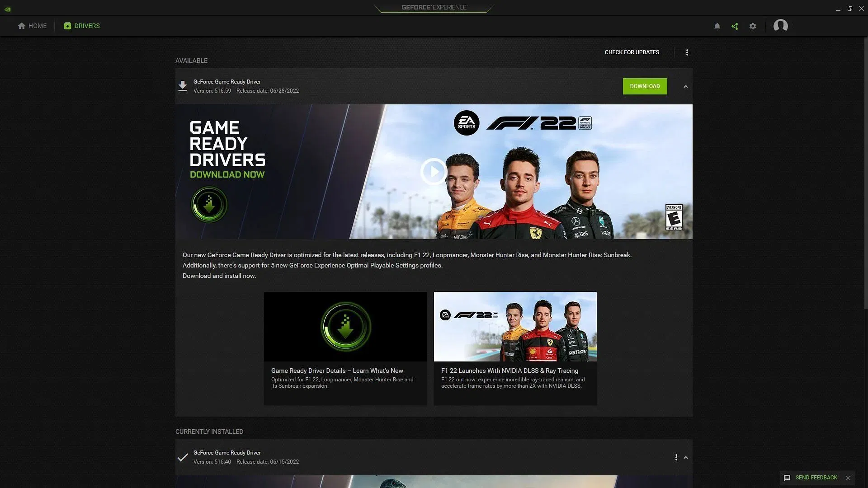
Task: Expand the currently installed driver section
Action: pyautogui.click(x=684, y=457)
